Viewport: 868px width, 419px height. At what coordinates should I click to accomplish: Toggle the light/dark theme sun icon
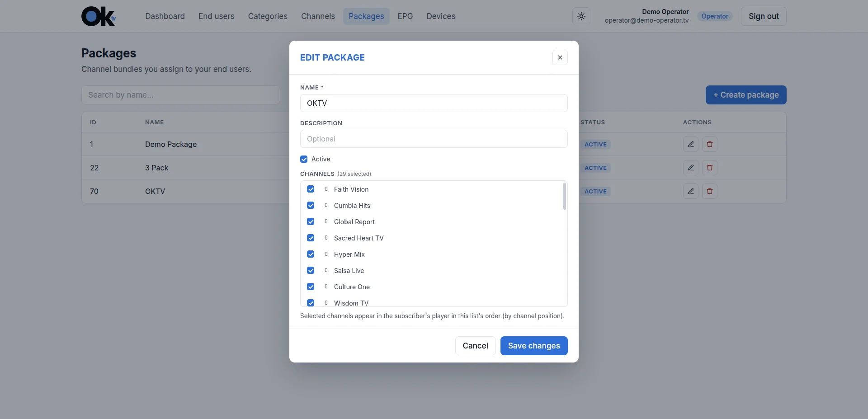click(581, 16)
